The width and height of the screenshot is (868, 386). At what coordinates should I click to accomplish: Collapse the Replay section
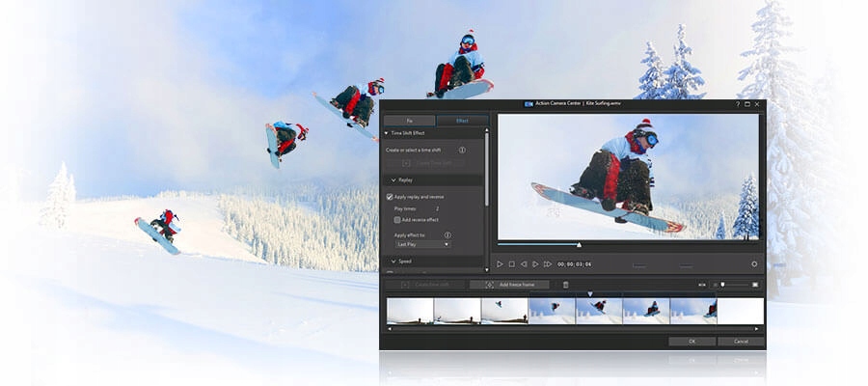[x=393, y=179]
